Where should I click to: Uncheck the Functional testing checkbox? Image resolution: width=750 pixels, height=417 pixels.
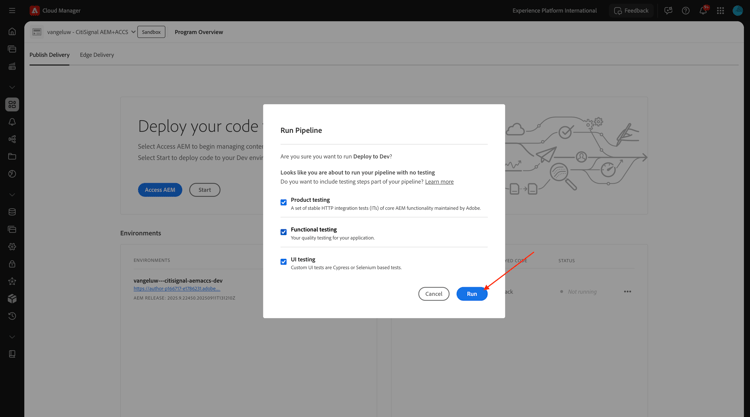(x=284, y=232)
